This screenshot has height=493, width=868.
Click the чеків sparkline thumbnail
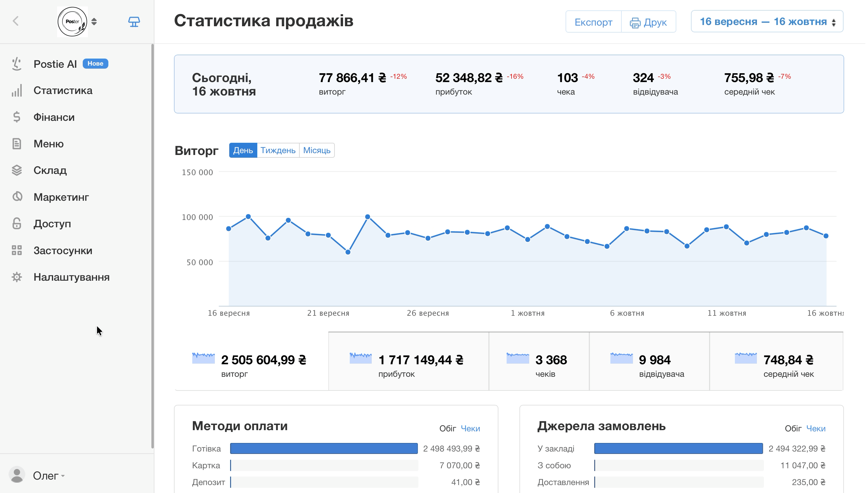[519, 358]
